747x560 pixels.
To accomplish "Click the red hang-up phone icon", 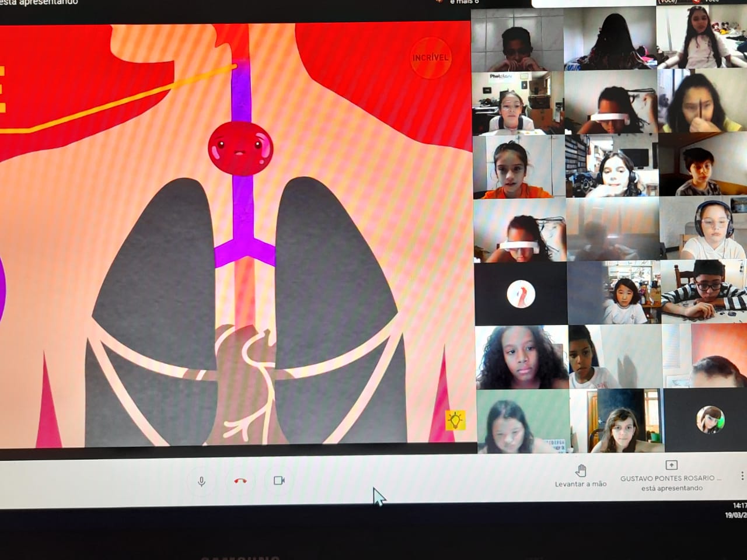I will [240, 481].
